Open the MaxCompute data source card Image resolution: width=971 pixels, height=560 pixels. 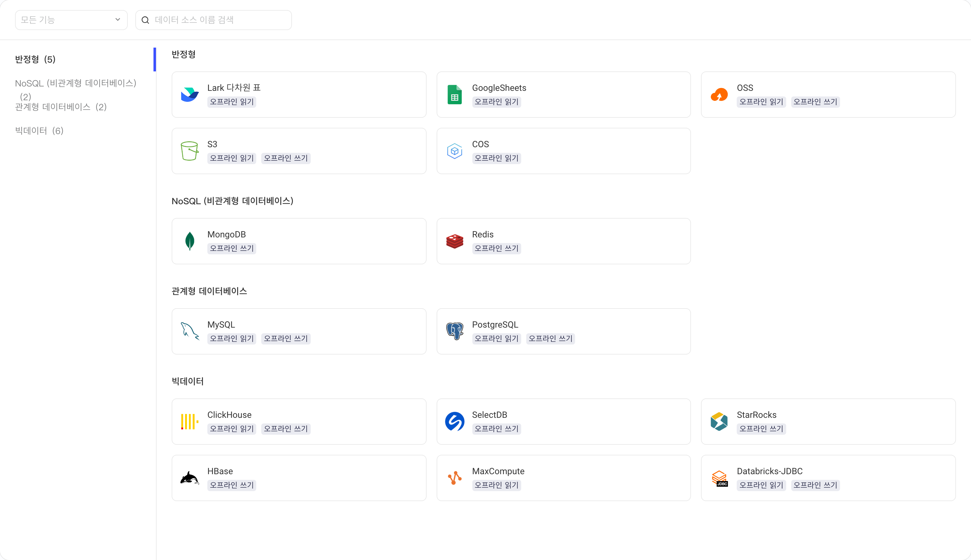pyautogui.click(x=563, y=478)
